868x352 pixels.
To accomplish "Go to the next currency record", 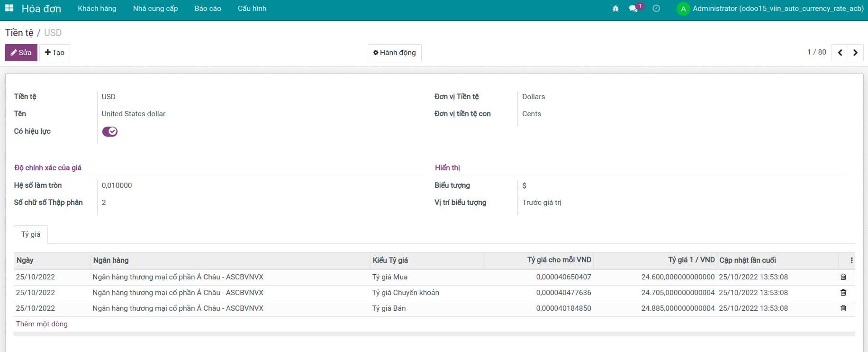I will click(x=855, y=53).
